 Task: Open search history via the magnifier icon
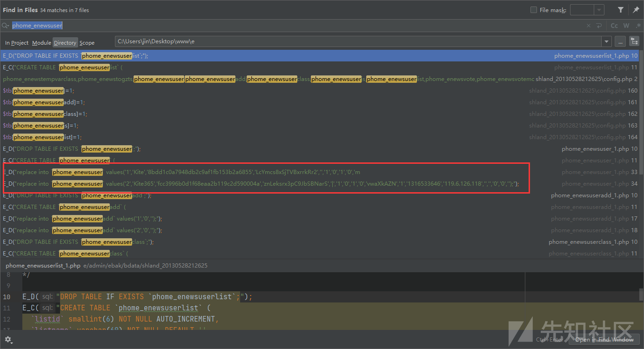5,26
